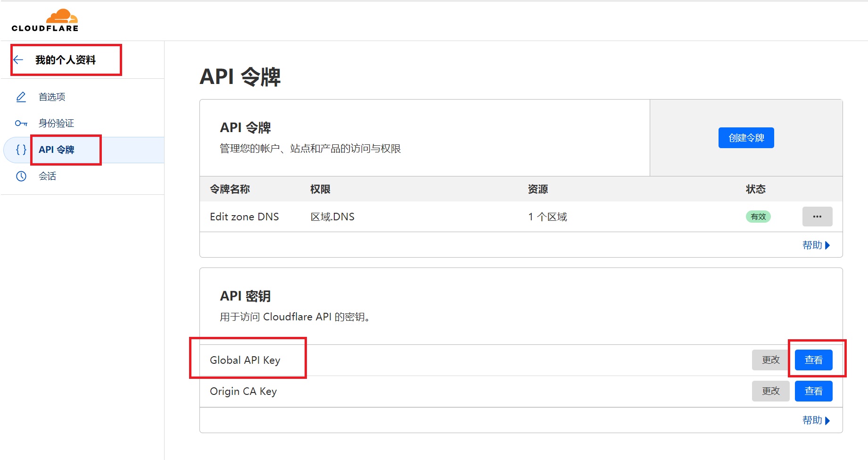Viewport: 868px width, 460px height.
Task: Click the 资源 column header
Action: [x=538, y=189]
